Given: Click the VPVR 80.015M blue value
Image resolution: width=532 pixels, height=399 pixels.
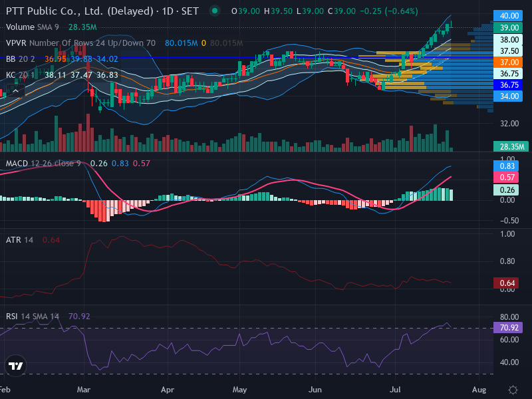Looking at the screenshot, I should (181, 43).
